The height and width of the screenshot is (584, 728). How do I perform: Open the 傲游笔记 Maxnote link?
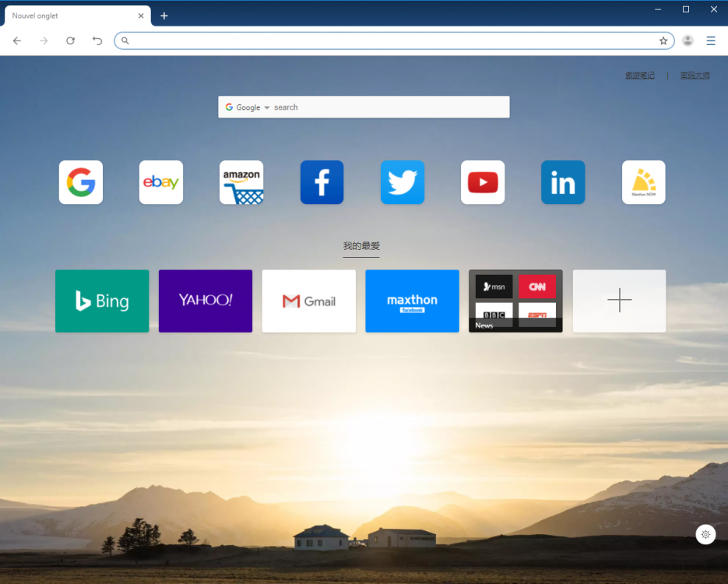point(639,75)
